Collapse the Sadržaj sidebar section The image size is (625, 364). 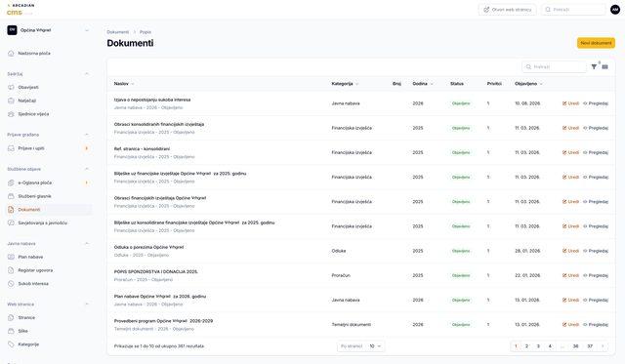pyautogui.click(x=87, y=73)
